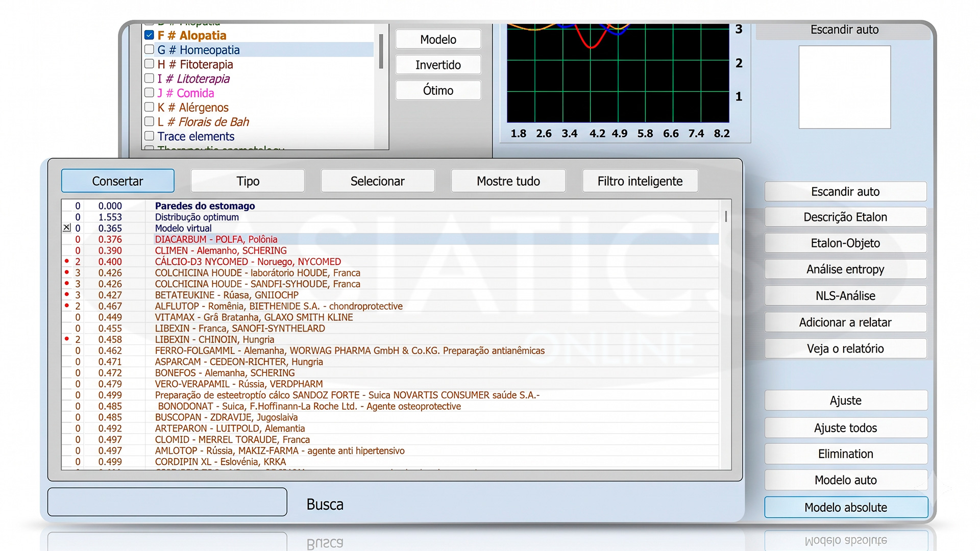Select BONODONAT osteoprotective row
The width and height of the screenshot is (980, 551).
point(390,406)
